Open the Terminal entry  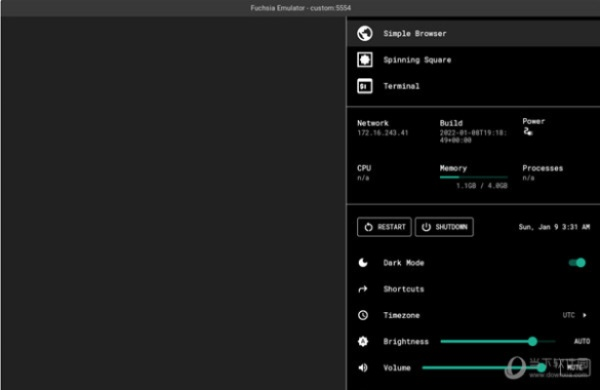(x=473, y=86)
